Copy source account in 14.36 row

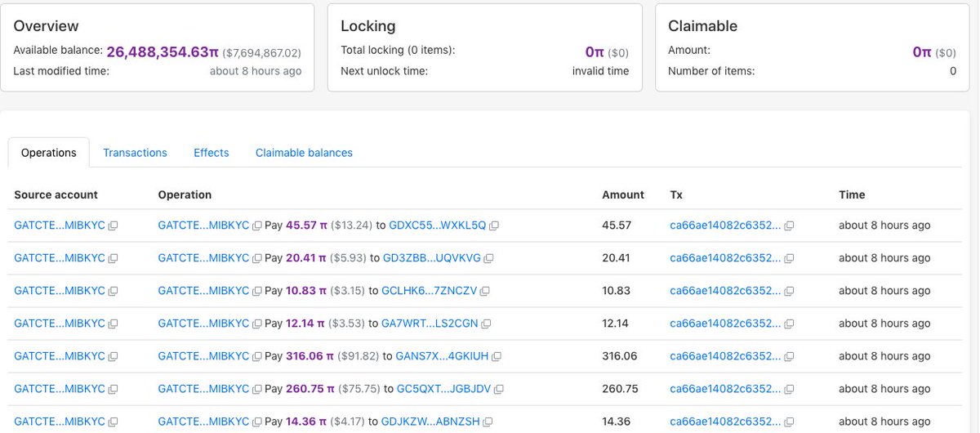point(114,422)
